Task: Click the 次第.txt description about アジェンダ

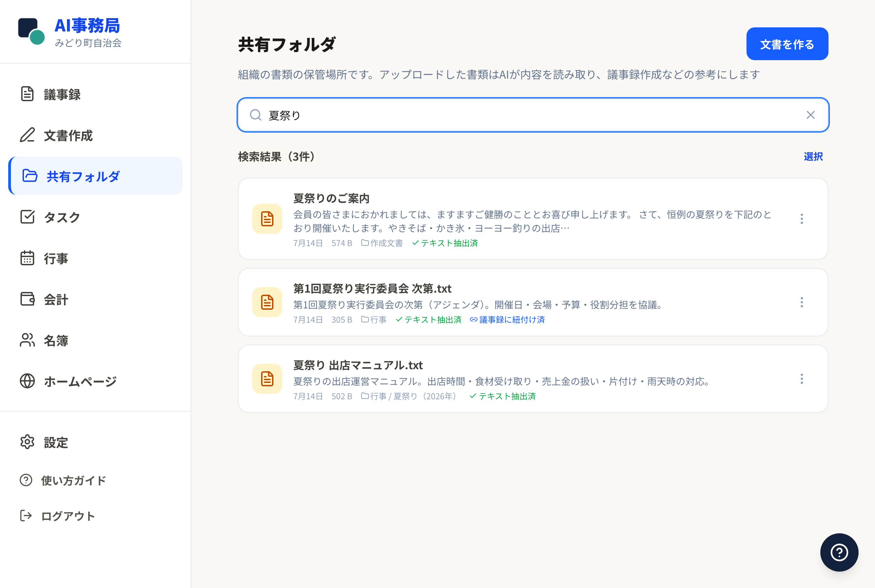Action: tap(478, 305)
